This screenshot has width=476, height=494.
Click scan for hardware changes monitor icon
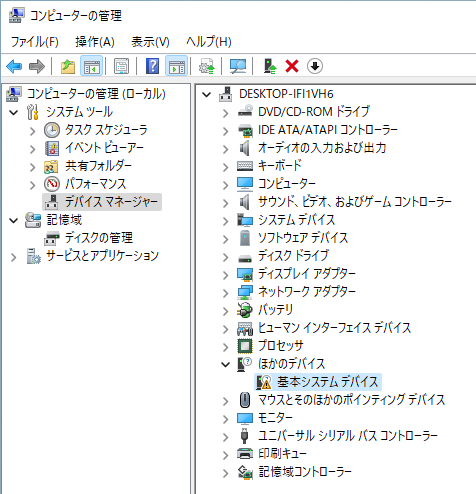click(238, 66)
